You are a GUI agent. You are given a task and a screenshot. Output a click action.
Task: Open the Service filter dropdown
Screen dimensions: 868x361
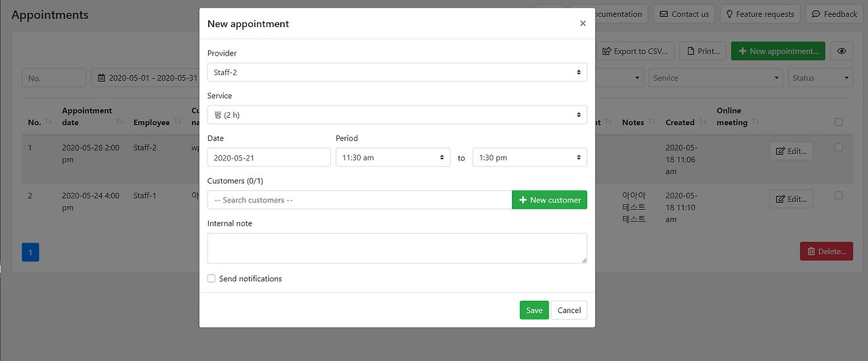tap(715, 78)
